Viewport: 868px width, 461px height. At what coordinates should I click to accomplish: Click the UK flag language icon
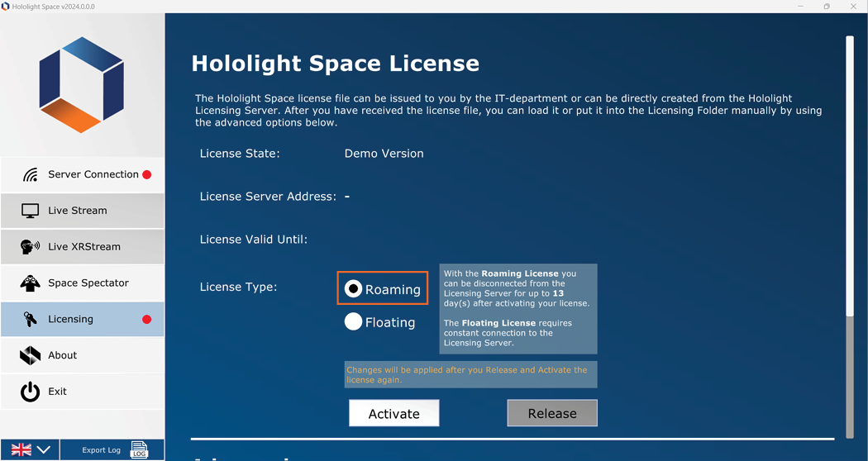click(21, 450)
